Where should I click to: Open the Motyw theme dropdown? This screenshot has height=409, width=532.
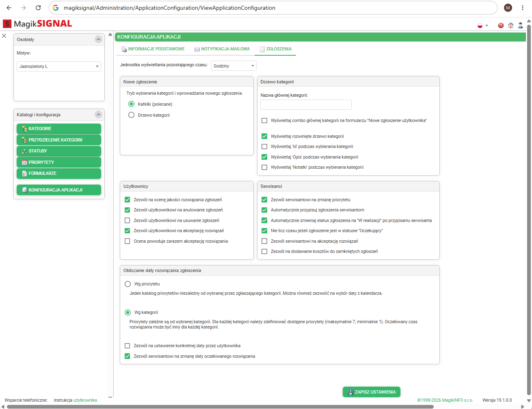click(x=59, y=66)
